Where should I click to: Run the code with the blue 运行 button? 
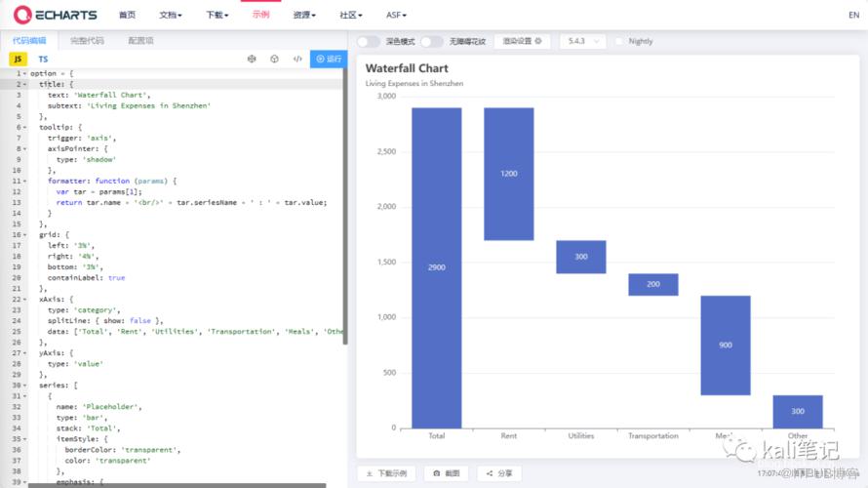[x=329, y=59]
